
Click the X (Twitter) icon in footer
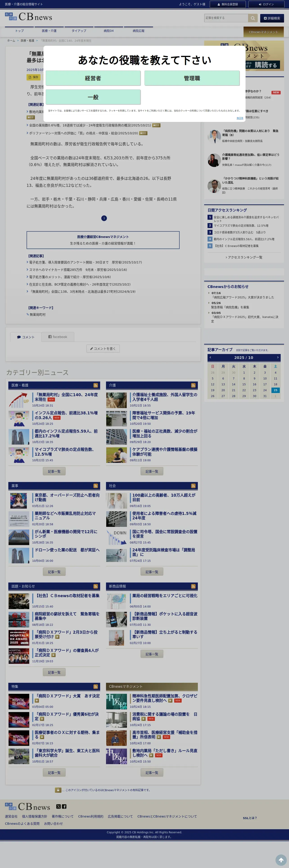[59, 806]
